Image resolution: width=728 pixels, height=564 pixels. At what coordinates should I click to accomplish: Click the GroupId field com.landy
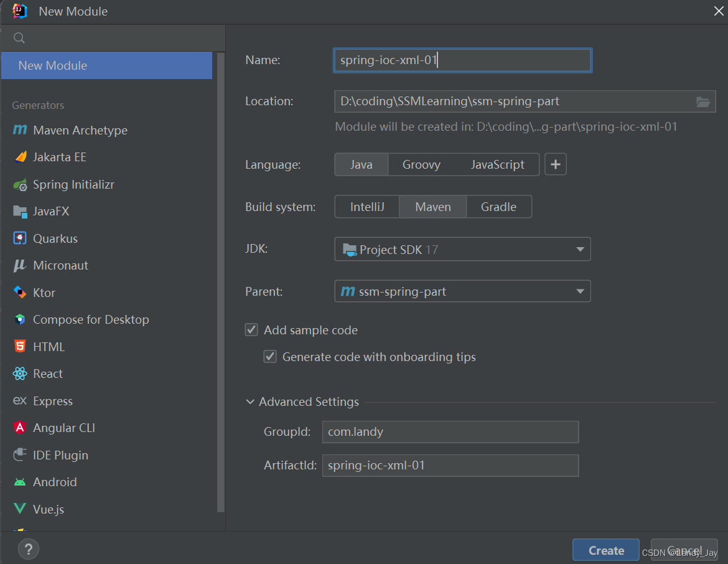[x=450, y=432]
